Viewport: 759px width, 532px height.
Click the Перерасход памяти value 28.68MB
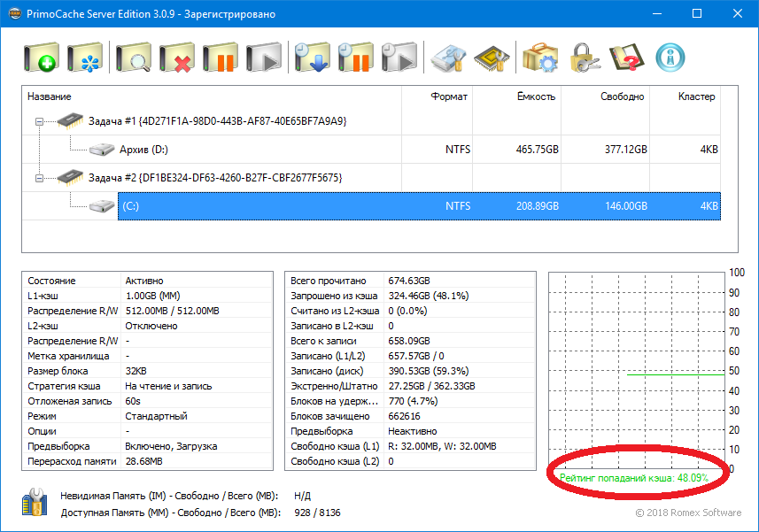[x=144, y=461]
